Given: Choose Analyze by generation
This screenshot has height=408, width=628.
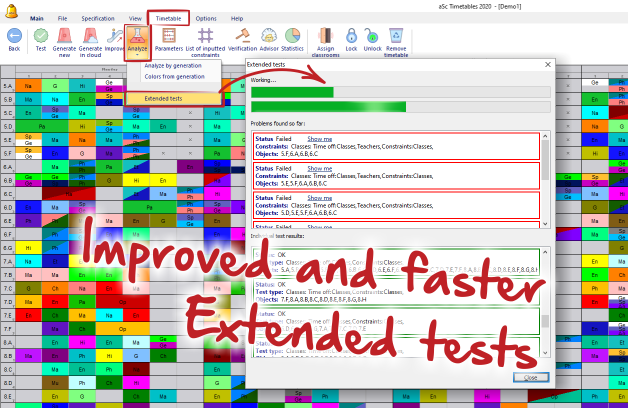Looking at the screenshot, I should point(173,66).
